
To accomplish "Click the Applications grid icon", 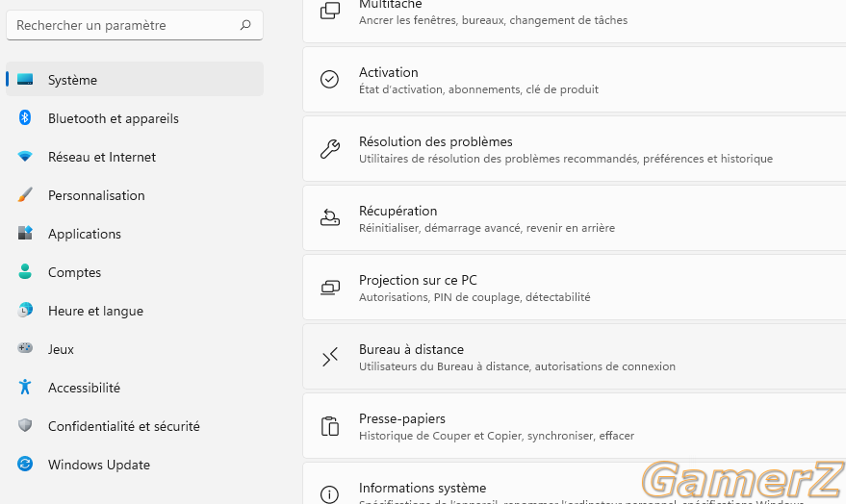I will point(25,233).
